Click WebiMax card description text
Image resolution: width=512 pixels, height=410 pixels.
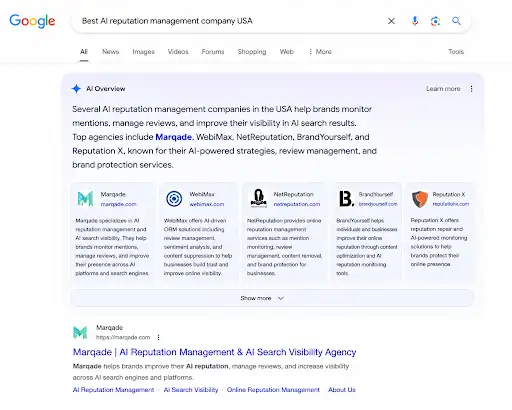(198, 247)
